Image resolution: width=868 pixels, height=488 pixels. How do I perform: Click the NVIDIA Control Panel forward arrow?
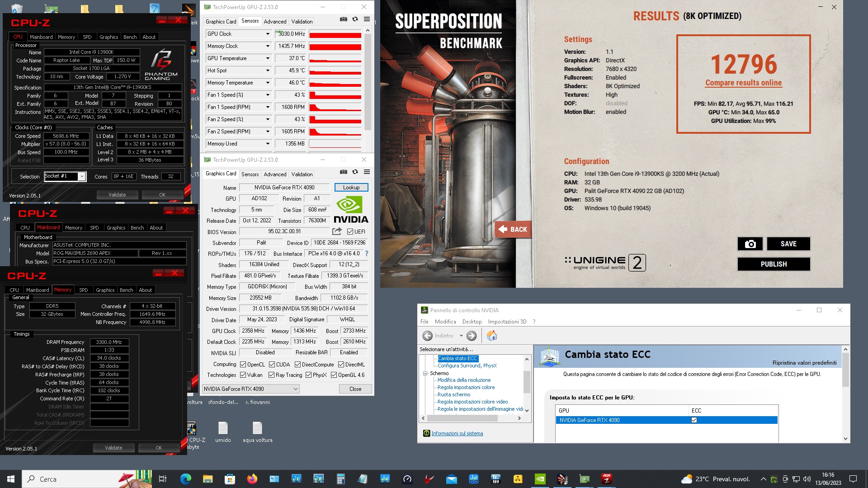tap(472, 336)
